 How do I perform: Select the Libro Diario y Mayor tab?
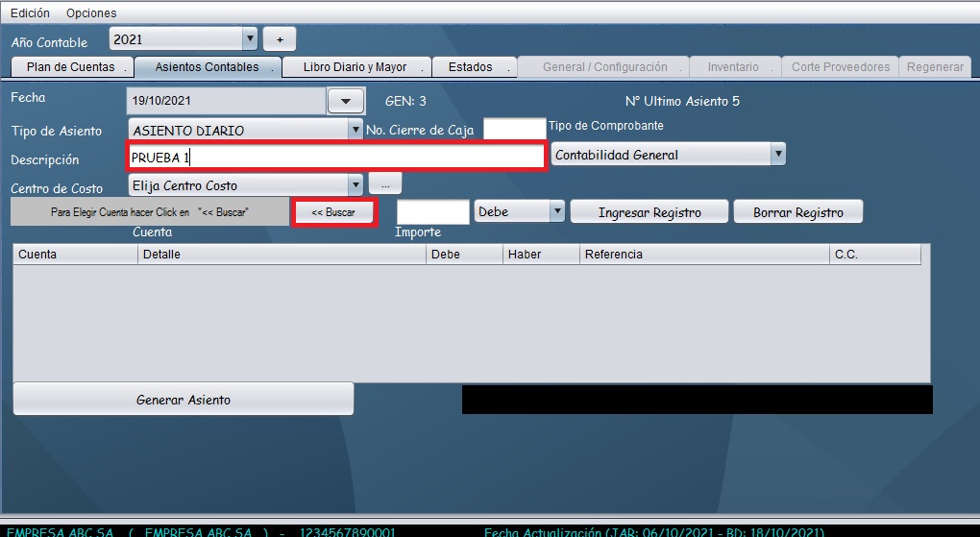pos(355,67)
